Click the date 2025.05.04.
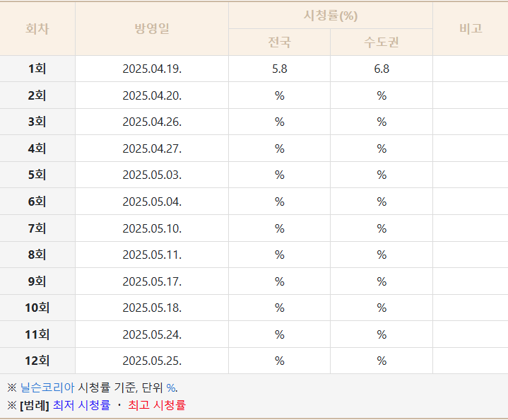Viewport: 508px width, 420px height. tap(152, 202)
